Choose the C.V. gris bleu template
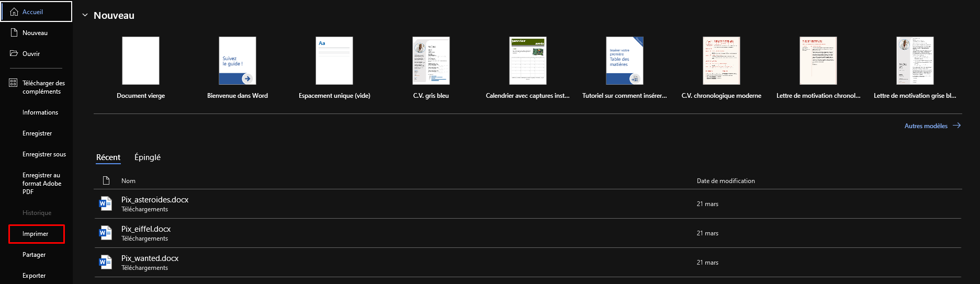The image size is (980, 284). point(431,67)
